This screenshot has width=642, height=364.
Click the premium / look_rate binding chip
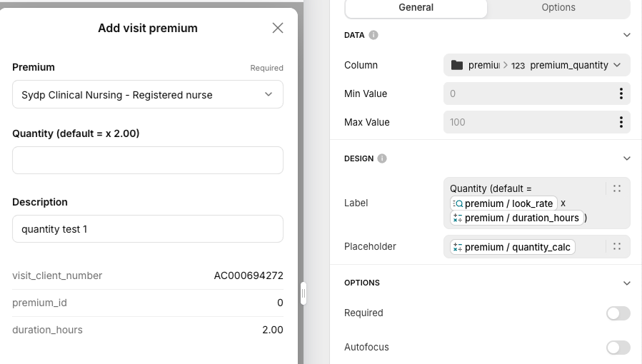click(x=503, y=203)
